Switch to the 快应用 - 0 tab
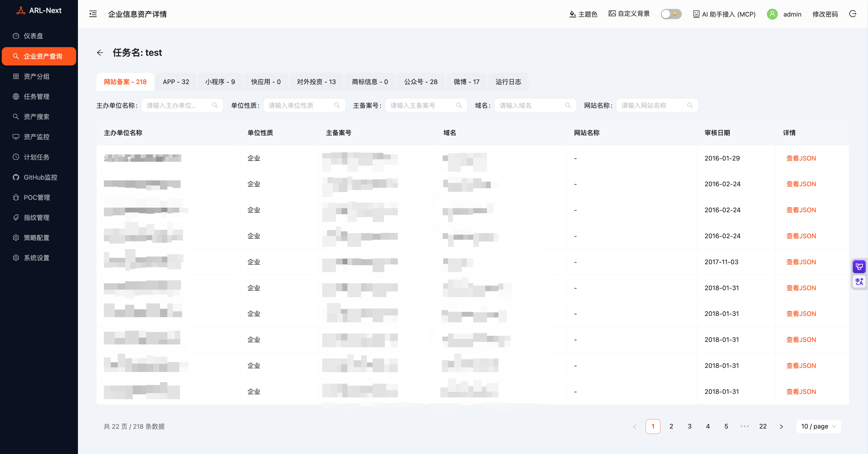 pos(266,82)
